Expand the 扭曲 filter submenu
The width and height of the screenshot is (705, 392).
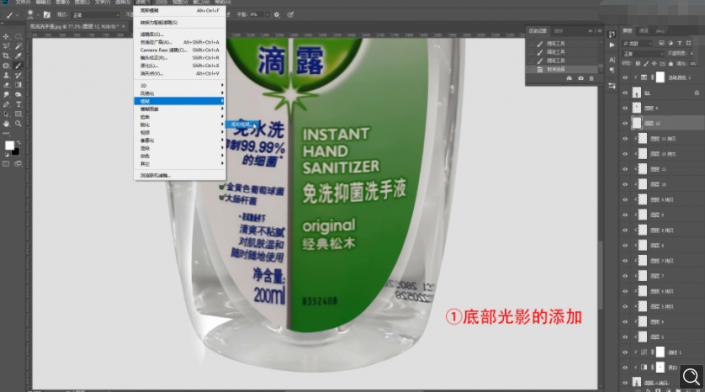click(180, 117)
